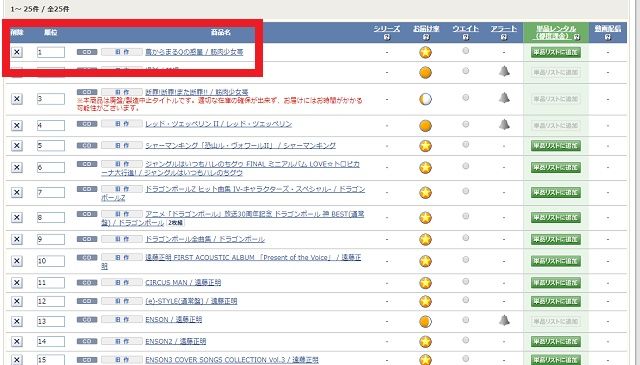The image size is (640, 365).
Task: Add row 1 to the single-item list
Action: click(556, 52)
